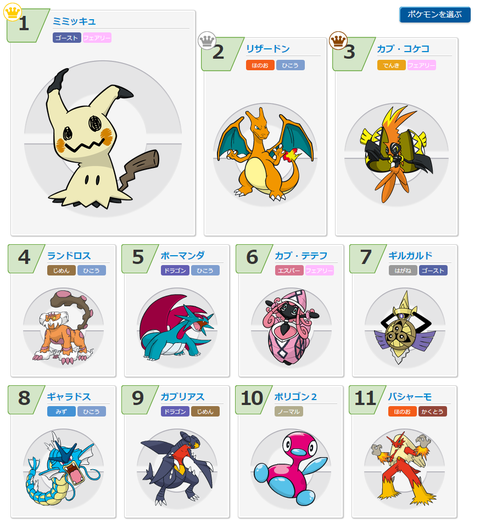Click the ゴースト type tag under ミミッキュ

66,38
